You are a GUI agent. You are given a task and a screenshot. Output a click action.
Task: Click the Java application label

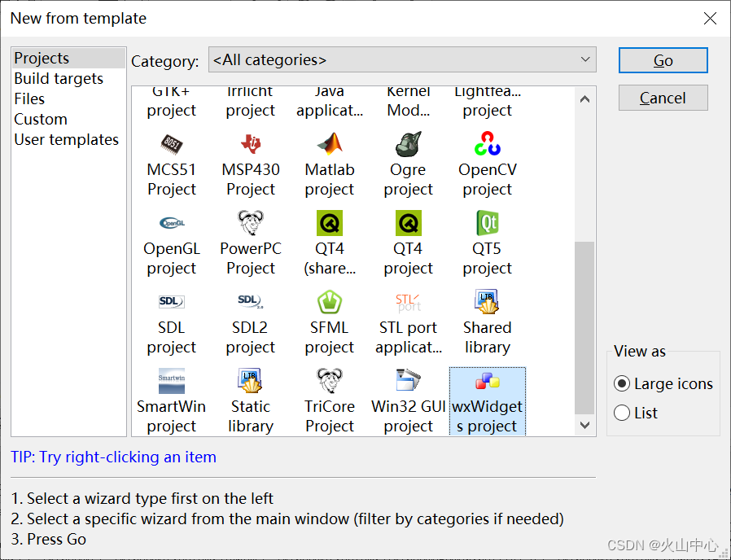pos(330,101)
